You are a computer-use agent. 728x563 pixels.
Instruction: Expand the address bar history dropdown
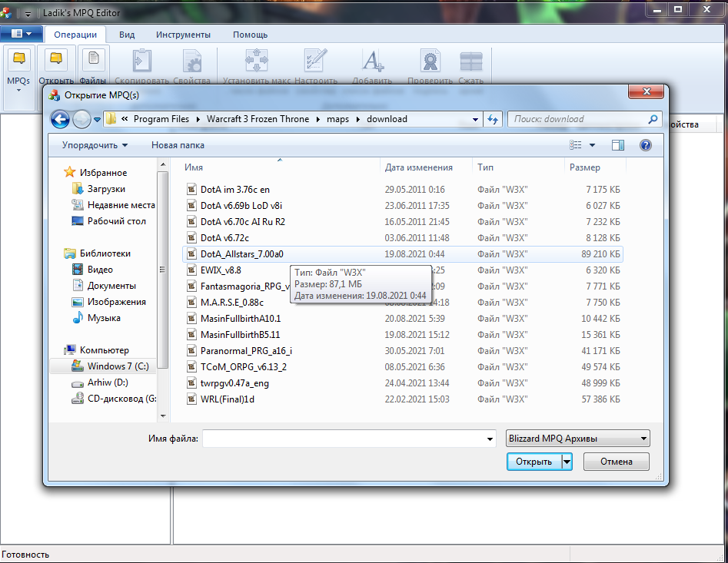475,119
